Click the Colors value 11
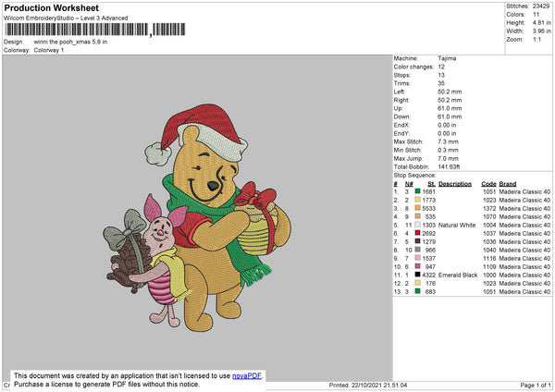 coord(536,15)
